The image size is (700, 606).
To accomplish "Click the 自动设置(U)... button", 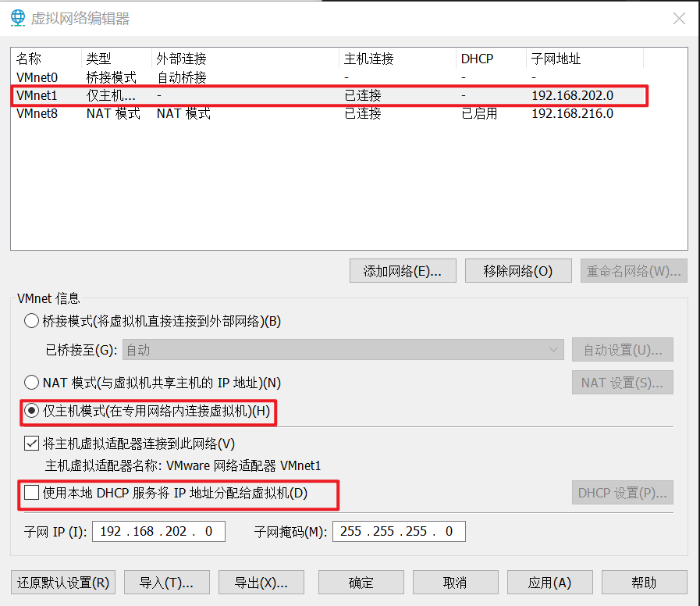I will [622, 350].
